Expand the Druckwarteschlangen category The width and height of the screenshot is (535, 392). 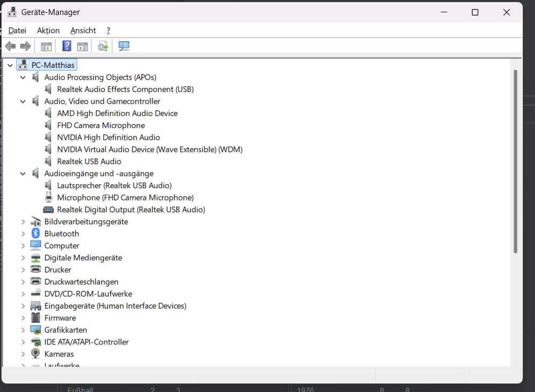pos(23,282)
